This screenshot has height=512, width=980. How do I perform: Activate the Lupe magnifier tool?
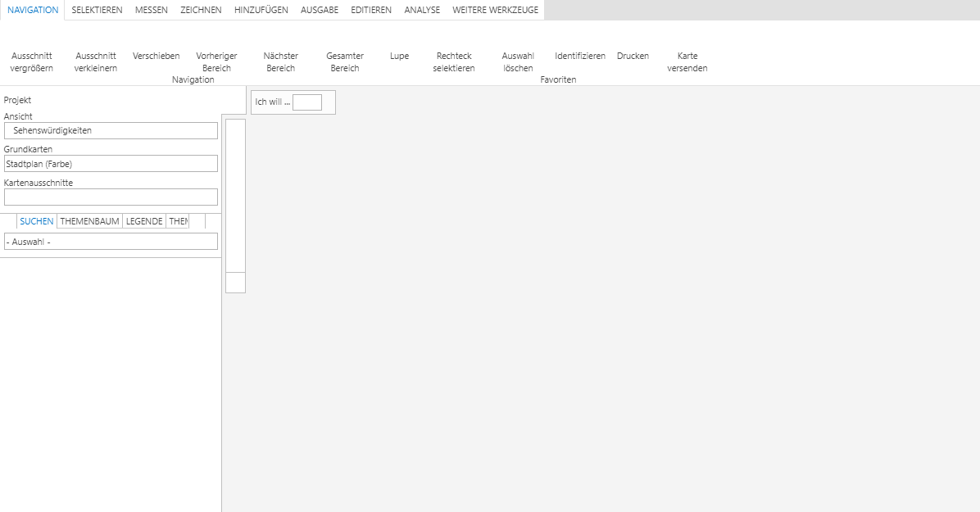(399, 56)
